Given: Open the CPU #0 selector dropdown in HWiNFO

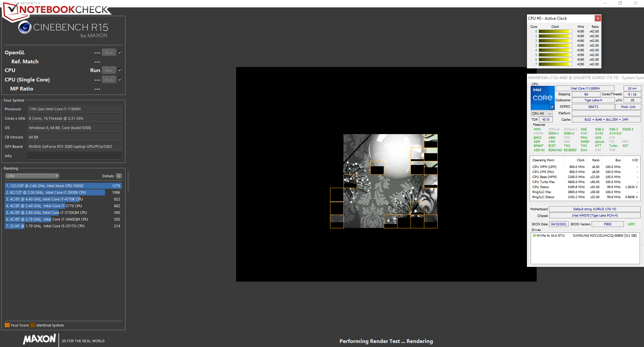Looking at the screenshot, I should 541,114.
